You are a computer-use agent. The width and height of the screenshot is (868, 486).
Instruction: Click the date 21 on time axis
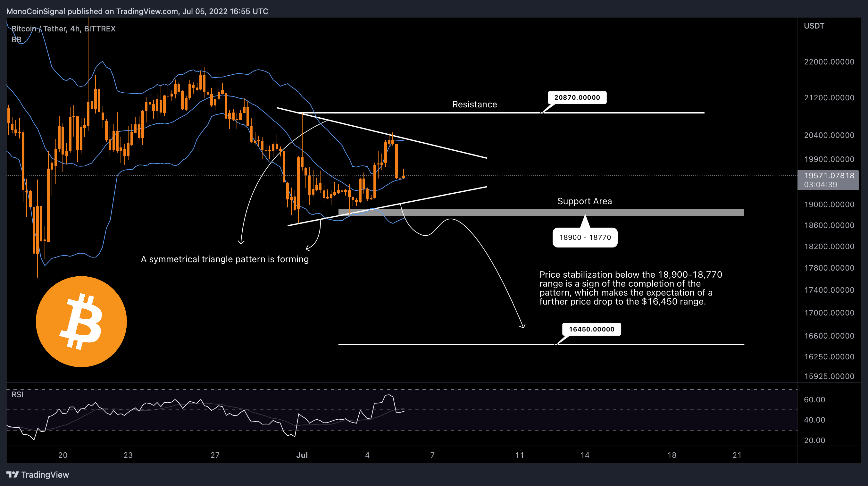[x=737, y=455]
